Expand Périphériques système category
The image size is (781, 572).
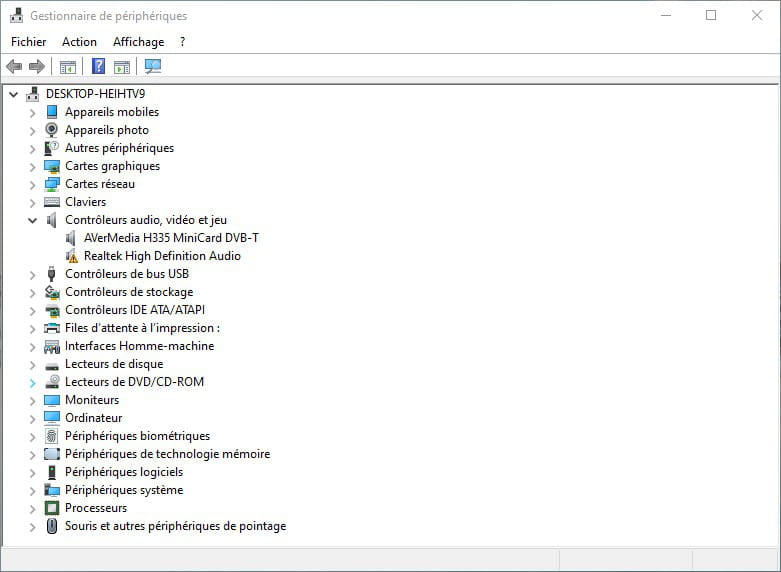[32, 491]
